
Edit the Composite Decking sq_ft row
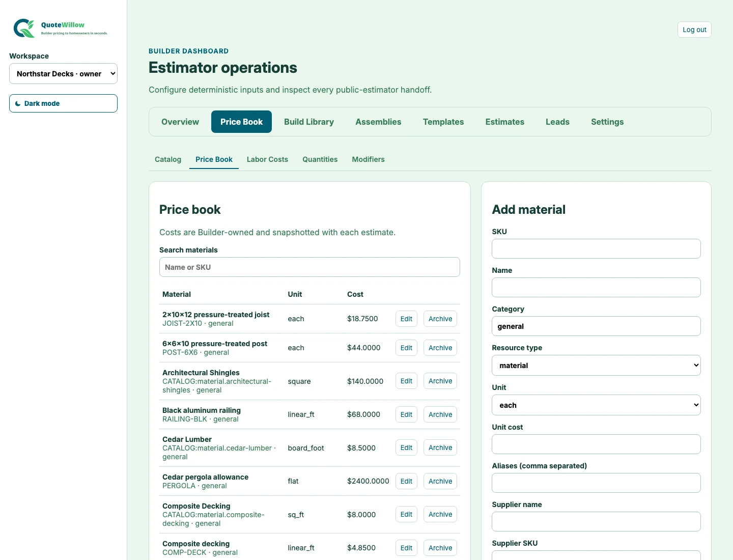pos(406,514)
